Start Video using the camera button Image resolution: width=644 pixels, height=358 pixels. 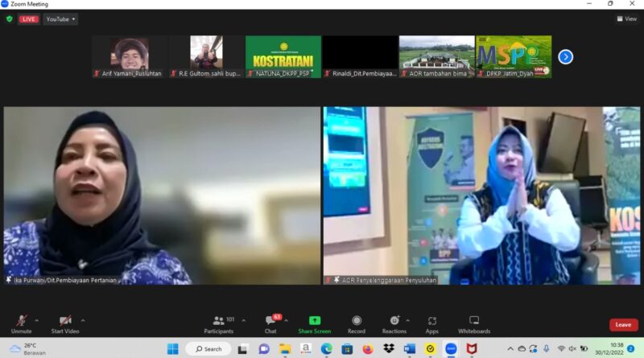(x=64, y=321)
